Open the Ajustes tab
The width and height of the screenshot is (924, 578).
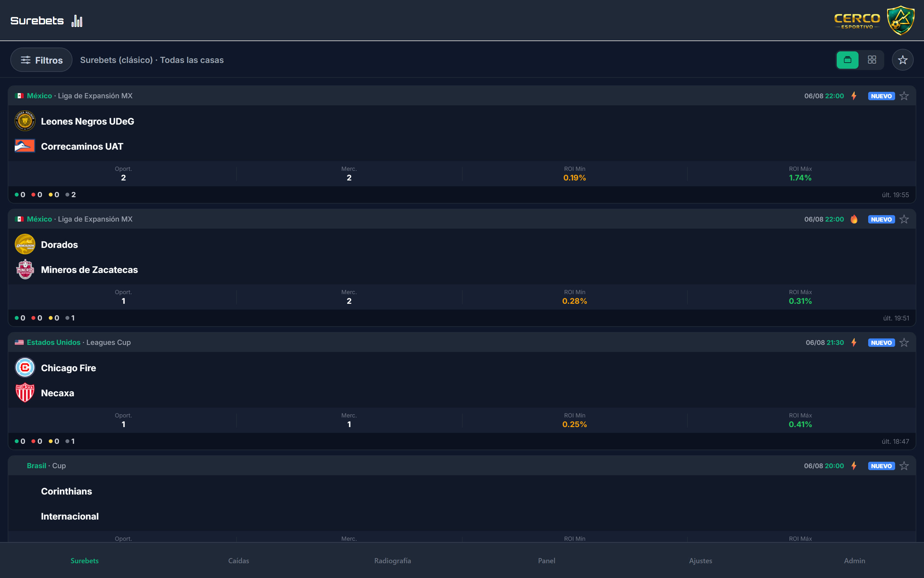pos(701,561)
